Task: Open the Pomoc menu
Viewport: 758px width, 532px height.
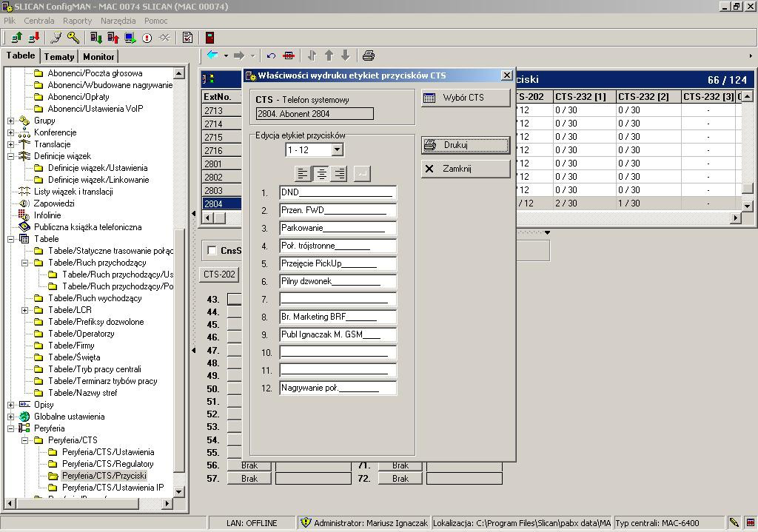Action: (155, 21)
